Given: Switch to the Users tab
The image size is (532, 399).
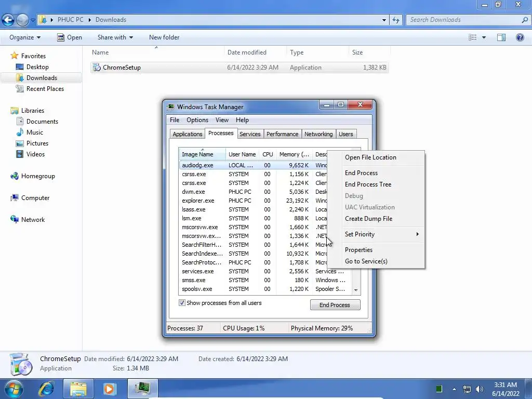Looking at the screenshot, I should (x=345, y=134).
